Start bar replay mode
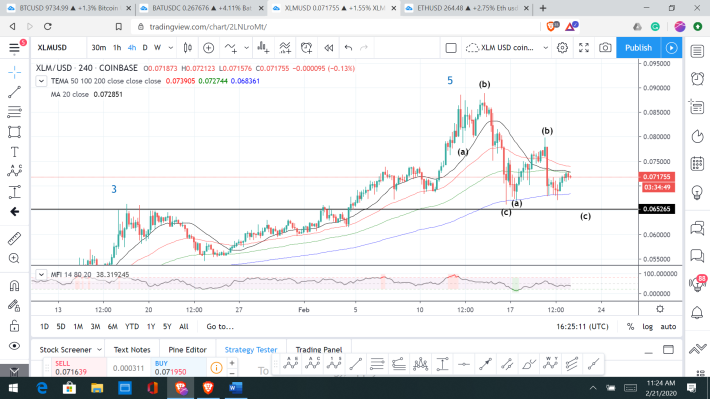Viewport: 710px width, 399px height. 329,48
